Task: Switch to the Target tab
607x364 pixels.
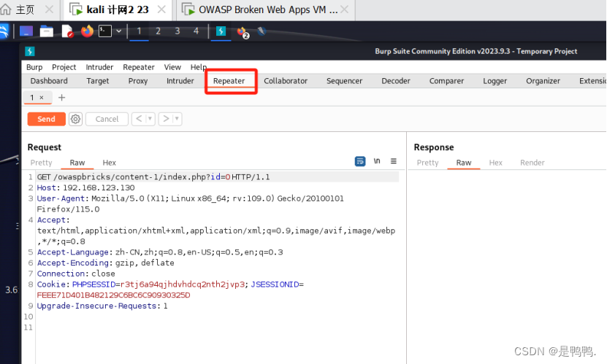Action: coord(98,81)
